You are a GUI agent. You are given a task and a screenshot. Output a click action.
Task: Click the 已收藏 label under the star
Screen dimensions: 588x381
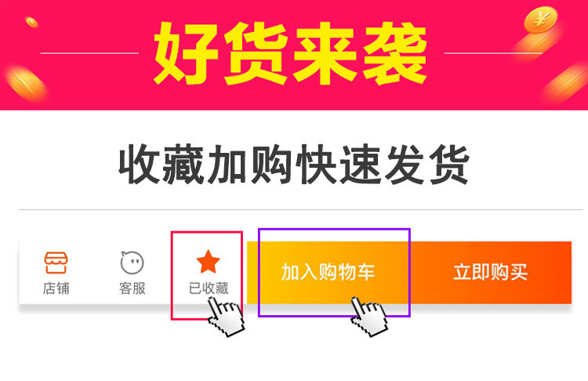coord(209,288)
